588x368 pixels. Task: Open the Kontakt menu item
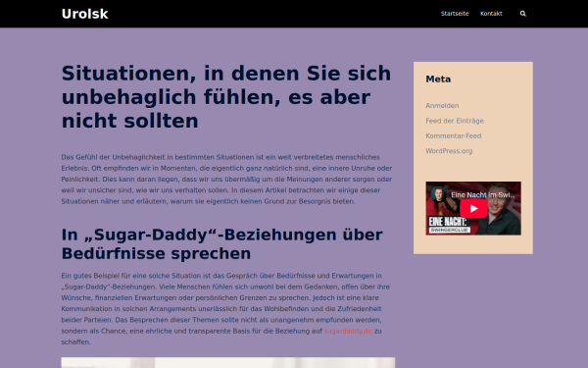(x=491, y=14)
